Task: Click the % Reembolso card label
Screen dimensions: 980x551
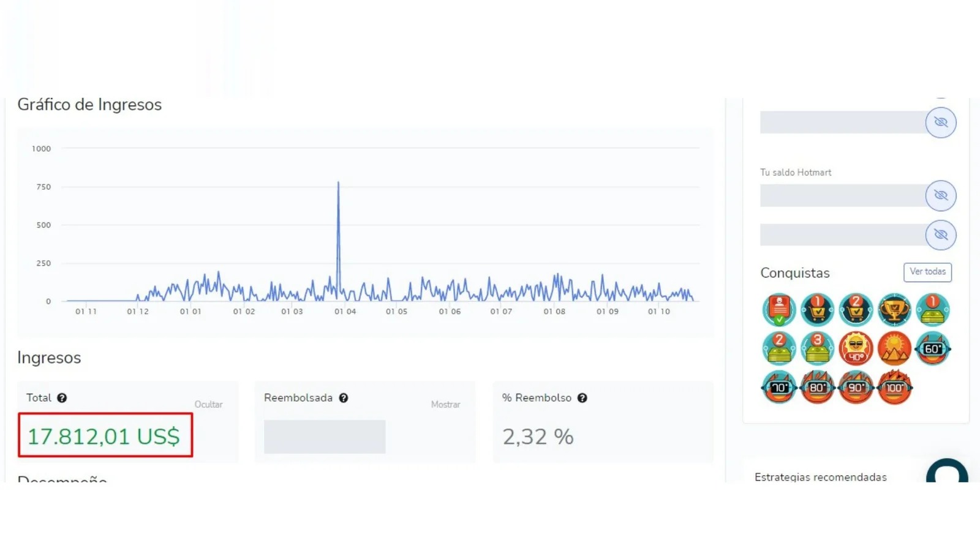Action: [537, 398]
